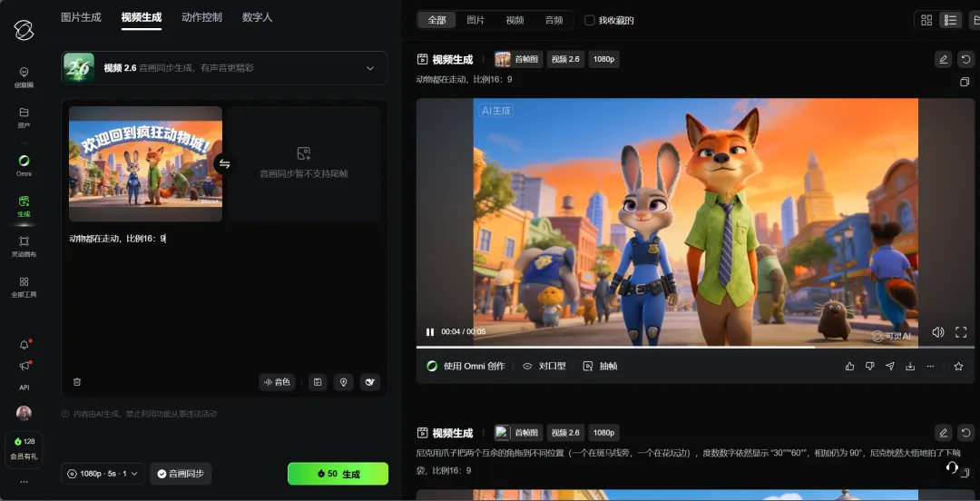The height and width of the screenshot is (501, 980).
Task: Open announcements megaphone icon in sidebar
Action: (x=24, y=365)
